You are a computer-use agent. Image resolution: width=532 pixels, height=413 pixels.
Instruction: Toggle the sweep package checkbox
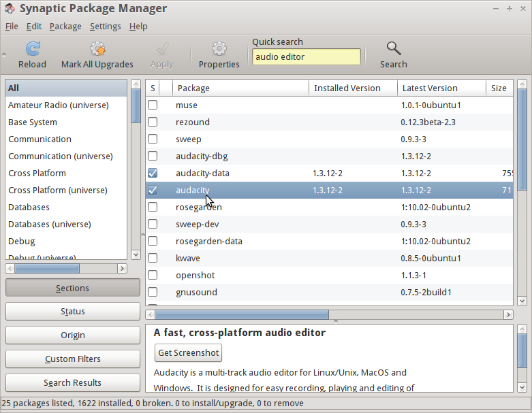click(153, 139)
